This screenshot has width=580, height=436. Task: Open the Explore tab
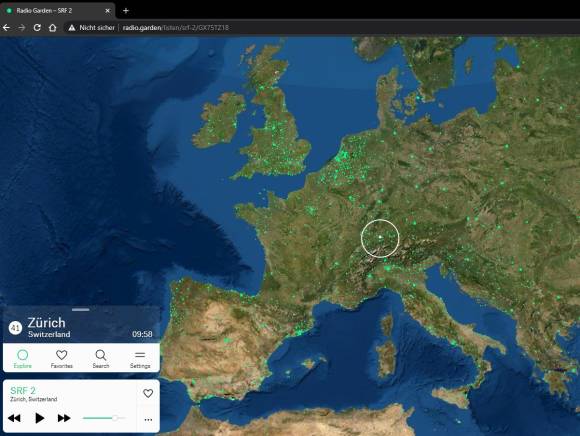(x=23, y=358)
